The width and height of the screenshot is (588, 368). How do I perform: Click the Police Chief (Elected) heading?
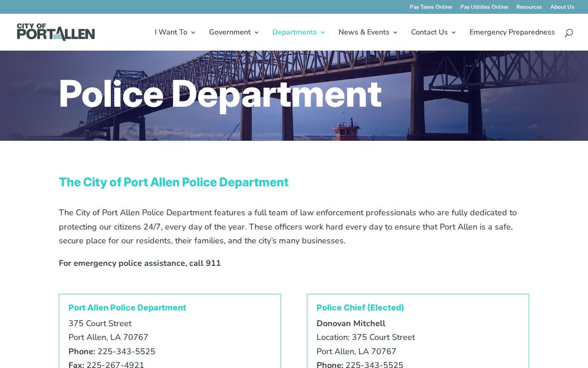pyautogui.click(x=360, y=308)
